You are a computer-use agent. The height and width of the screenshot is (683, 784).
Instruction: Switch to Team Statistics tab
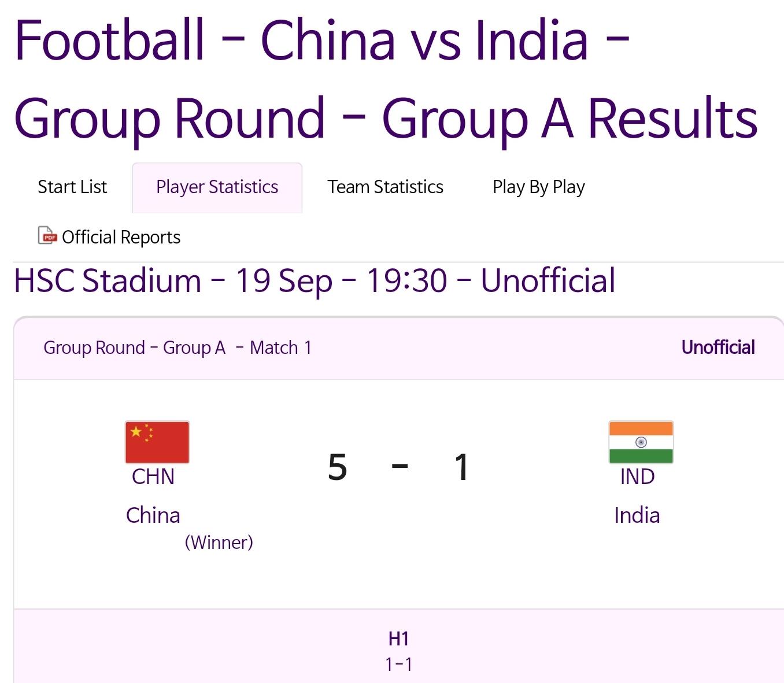[x=386, y=187]
